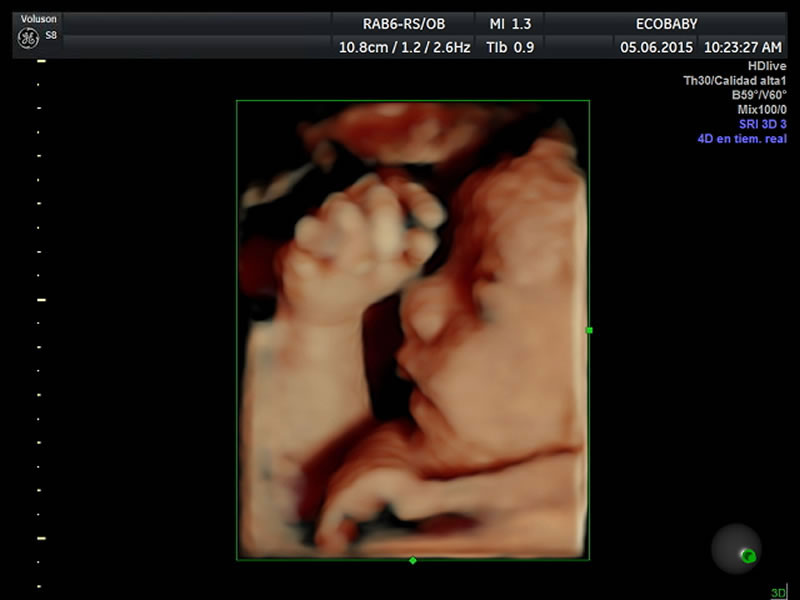Click the green diamond marker on the render box's bottom edge
The width and height of the screenshot is (800, 600).
pyautogui.click(x=413, y=560)
